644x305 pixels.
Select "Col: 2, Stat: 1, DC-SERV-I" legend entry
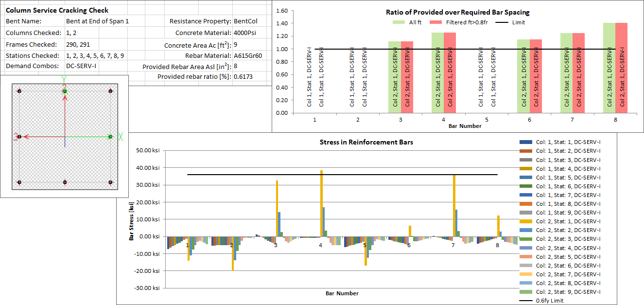point(568,221)
